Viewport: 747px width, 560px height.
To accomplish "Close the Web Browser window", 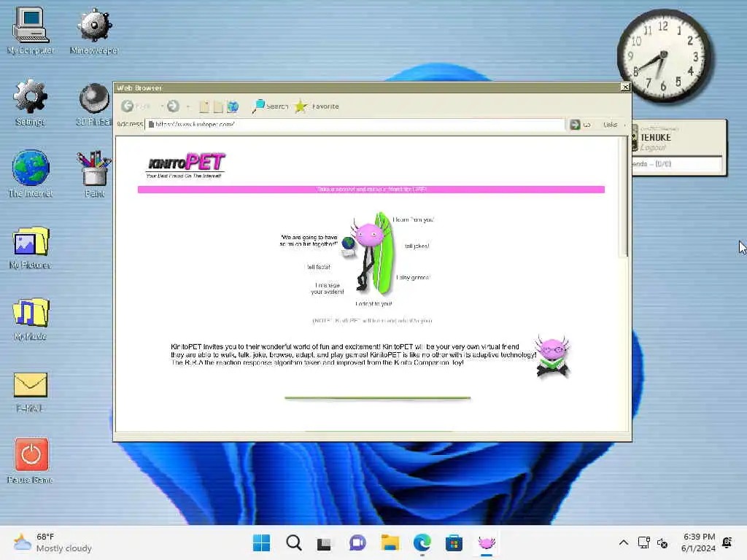I will click(x=625, y=87).
